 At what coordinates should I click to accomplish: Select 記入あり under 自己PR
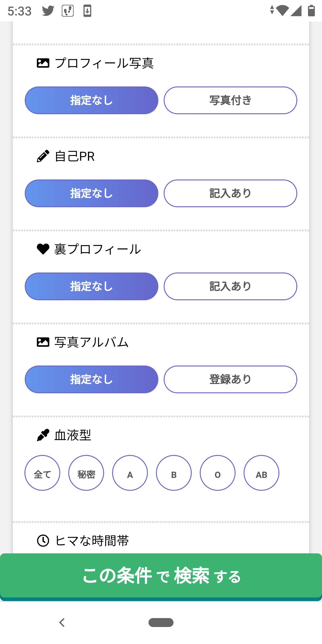tap(230, 193)
